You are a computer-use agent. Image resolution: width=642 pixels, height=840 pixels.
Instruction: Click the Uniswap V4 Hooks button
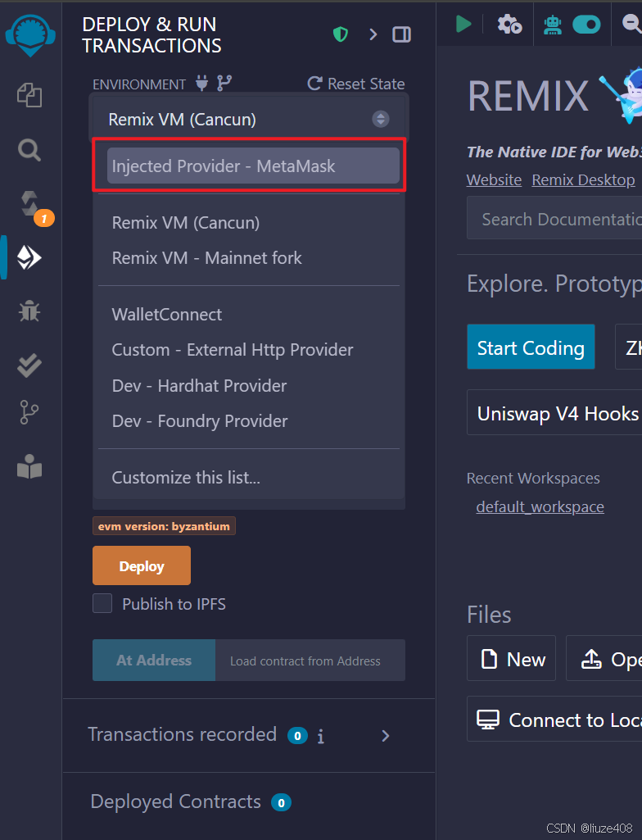point(554,412)
